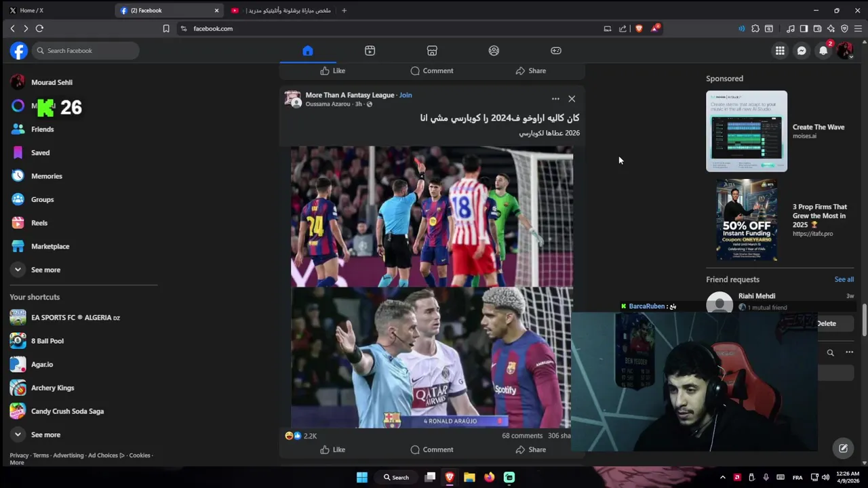Open the Video tab in Facebook's top navigation
868x488 pixels.
click(x=370, y=51)
